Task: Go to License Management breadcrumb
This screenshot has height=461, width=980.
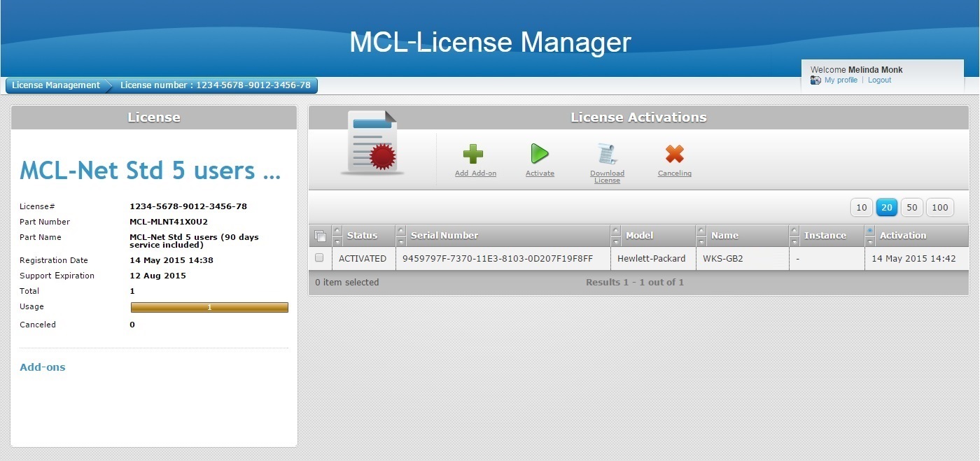Action: 56,85
